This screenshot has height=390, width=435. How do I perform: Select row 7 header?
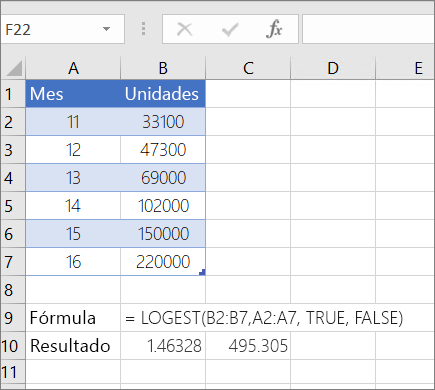[x=13, y=262]
